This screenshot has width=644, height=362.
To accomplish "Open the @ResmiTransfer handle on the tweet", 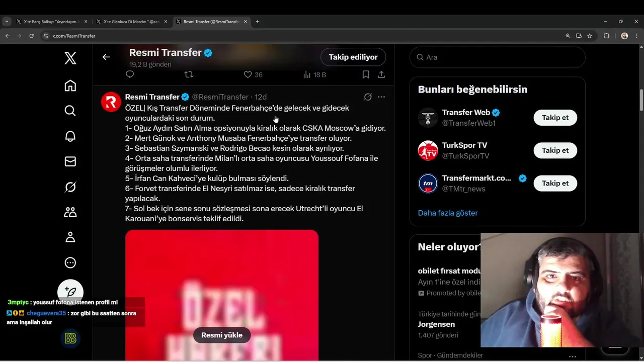I will click(220, 97).
